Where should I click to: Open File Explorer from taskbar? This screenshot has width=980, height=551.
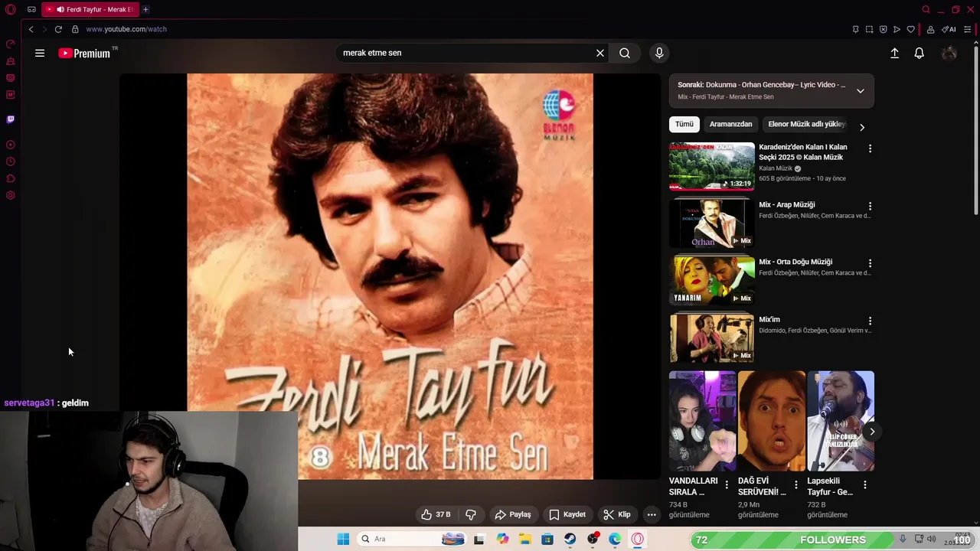pos(525,539)
